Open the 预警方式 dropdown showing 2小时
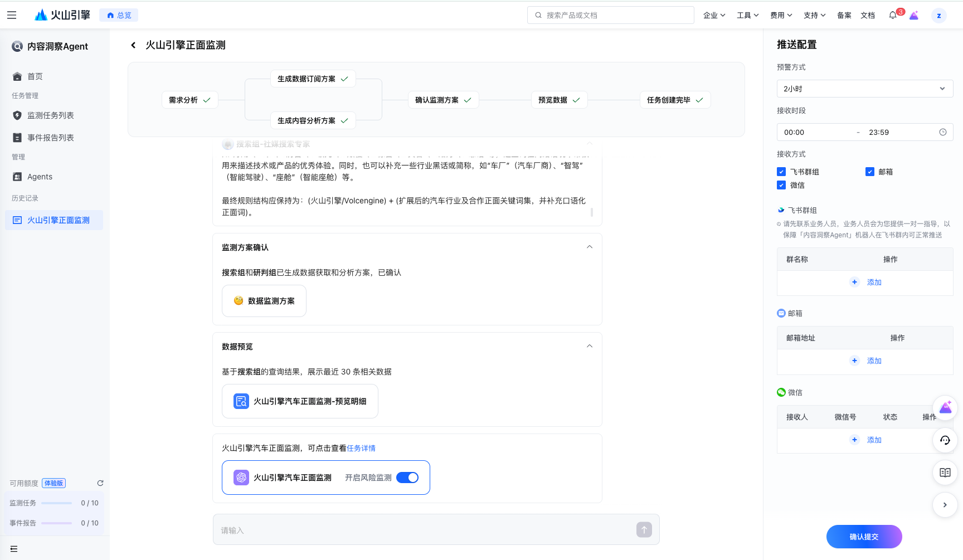 [x=864, y=89]
